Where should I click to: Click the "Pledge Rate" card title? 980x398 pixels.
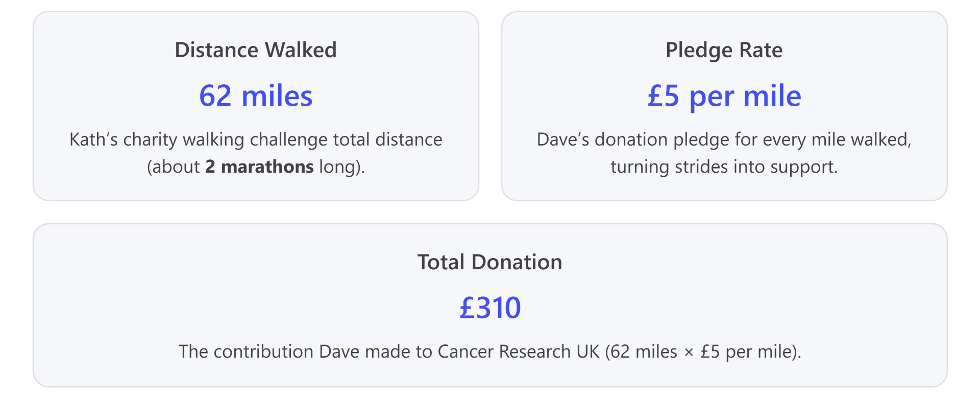coord(724,50)
